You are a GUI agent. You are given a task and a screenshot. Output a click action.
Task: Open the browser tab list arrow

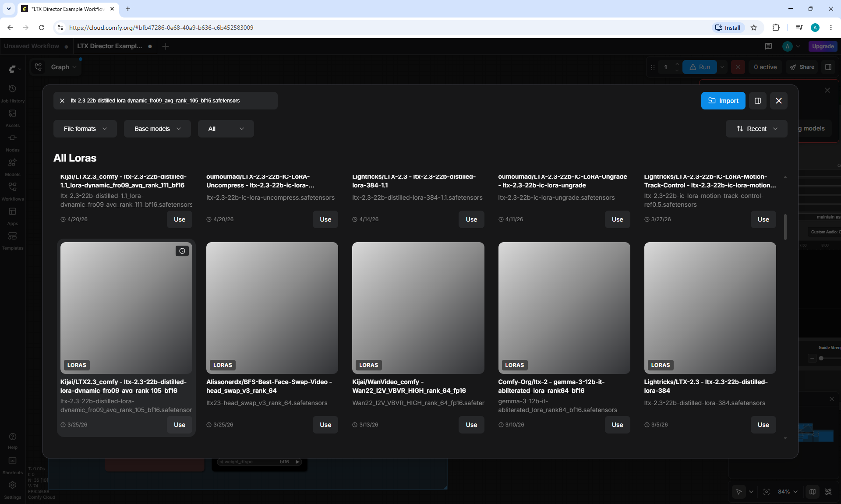8,9
